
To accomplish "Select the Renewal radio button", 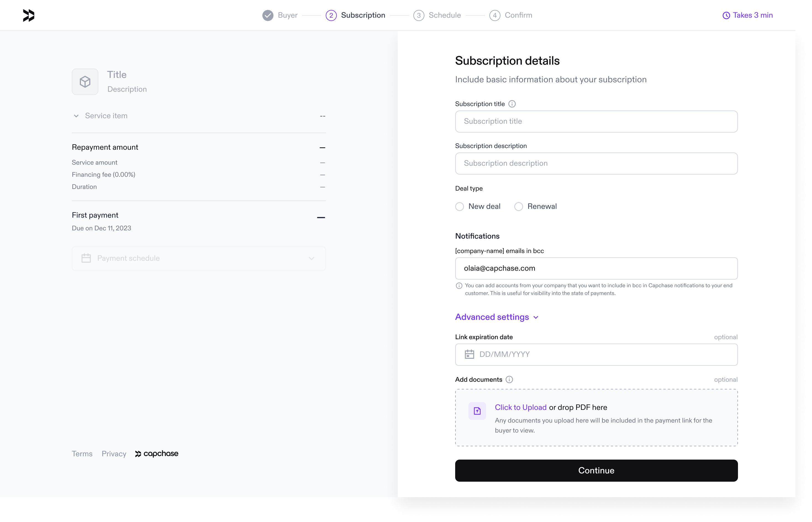I will pyautogui.click(x=519, y=207).
